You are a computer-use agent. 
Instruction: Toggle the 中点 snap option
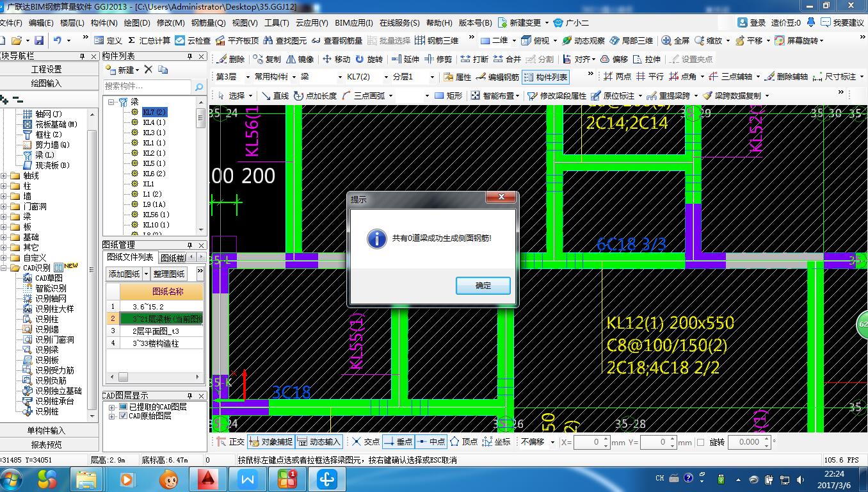(x=430, y=442)
